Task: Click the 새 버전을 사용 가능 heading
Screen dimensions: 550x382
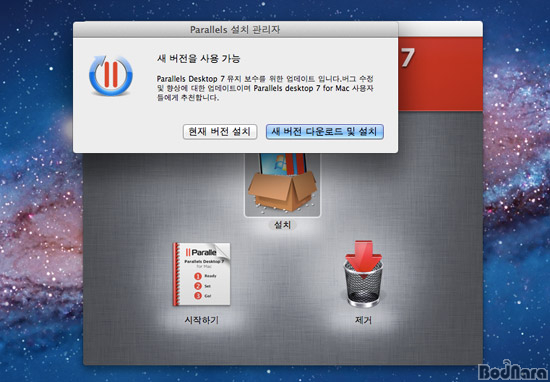Action: pyautogui.click(x=199, y=59)
